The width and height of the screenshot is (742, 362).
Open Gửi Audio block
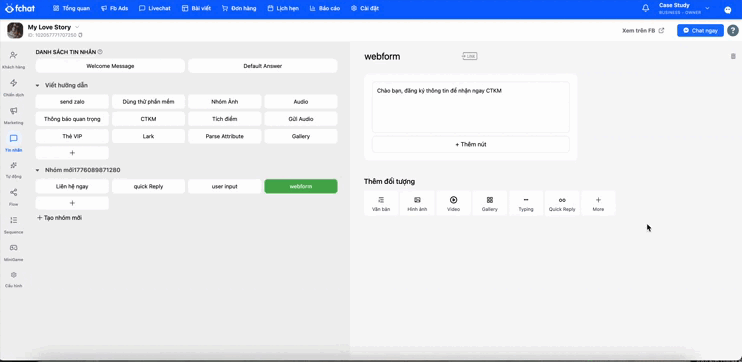coord(301,119)
